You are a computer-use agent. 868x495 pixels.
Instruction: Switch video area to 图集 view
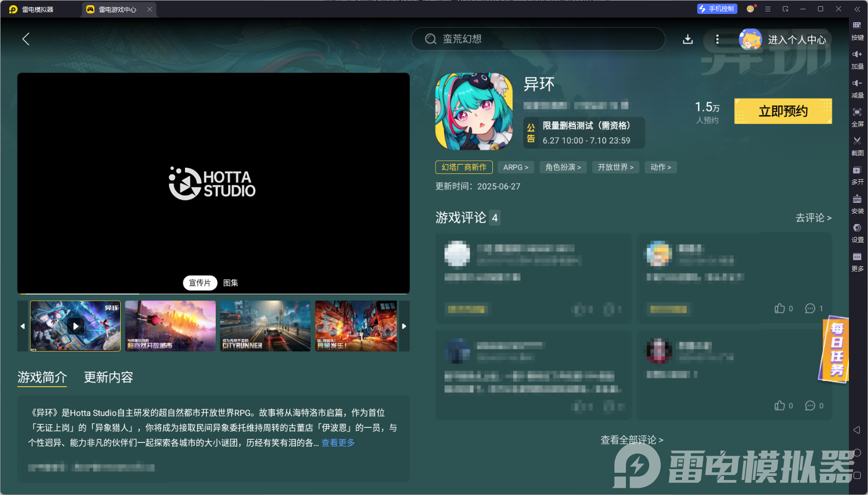point(231,283)
